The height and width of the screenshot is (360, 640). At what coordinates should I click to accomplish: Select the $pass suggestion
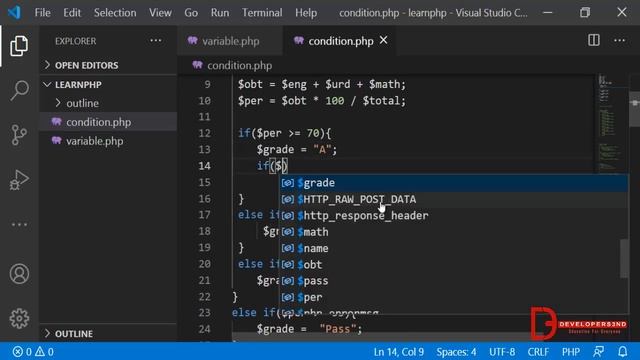click(x=453, y=281)
